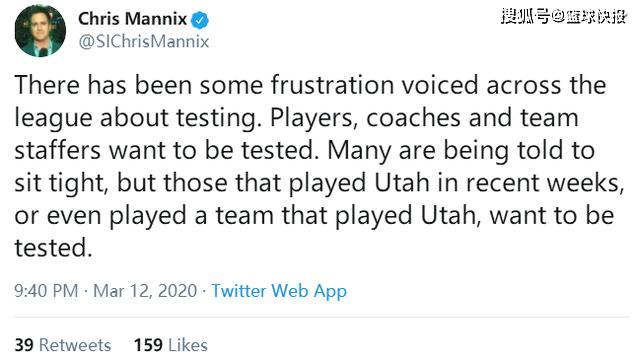Open the Twitter Web App source link
The image size is (640, 362).
(279, 291)
